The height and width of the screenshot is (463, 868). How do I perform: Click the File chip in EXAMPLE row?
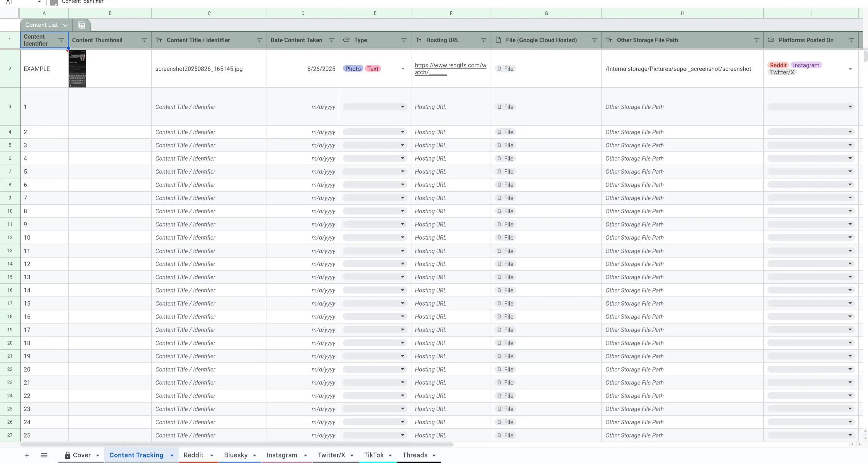pyautogui.click(x=506, y=69)
